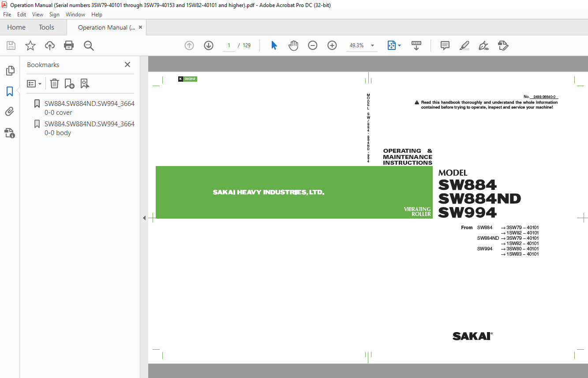Collapse the navigation pane arrow
This screenshot has width=588, height=378.
click(144, 218)
